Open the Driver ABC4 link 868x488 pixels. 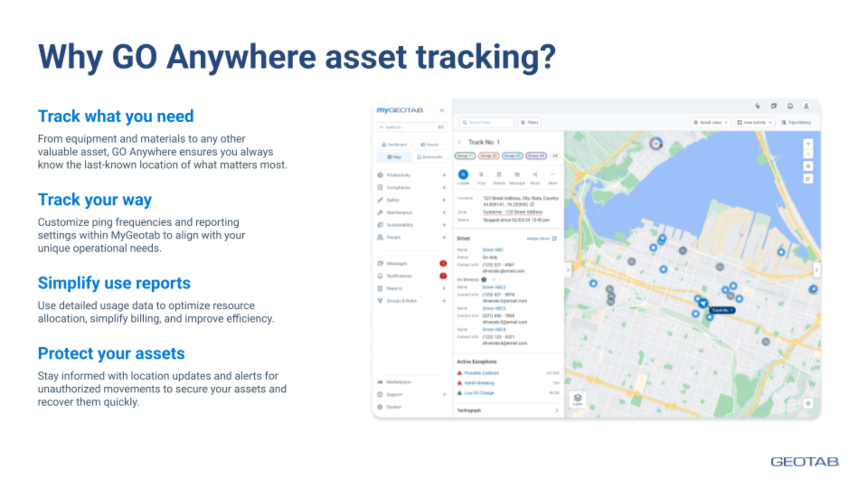click(494, 330)
